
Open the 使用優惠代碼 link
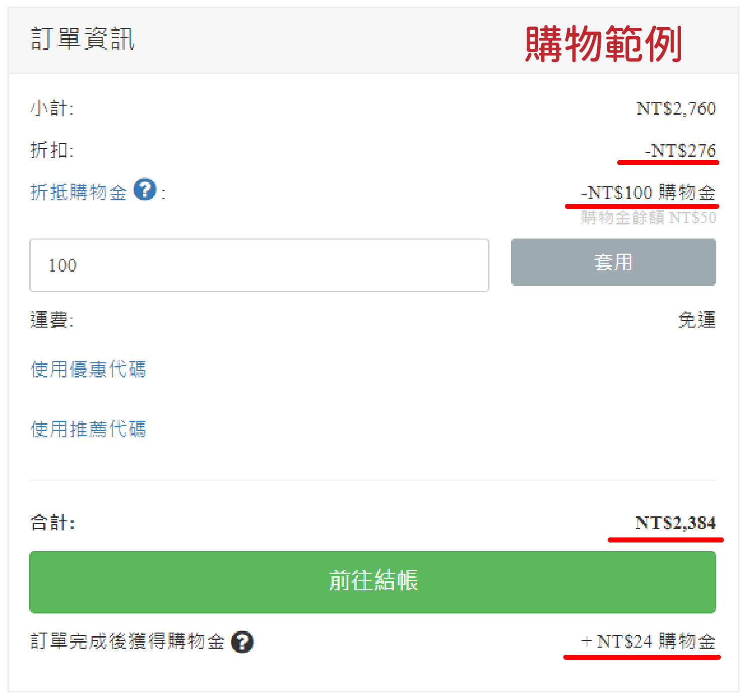(x=88, y=369)
